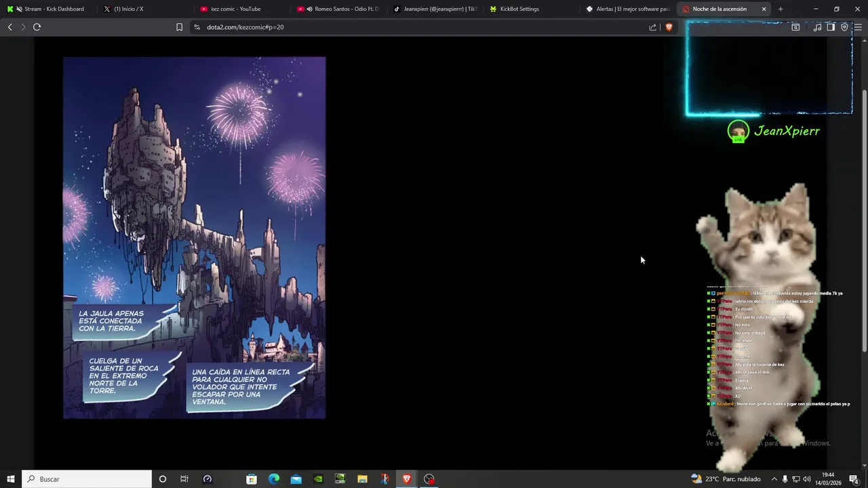Go back to the previous page
Image resolution: width=868 pixels, height=488 pixels.
9,27
